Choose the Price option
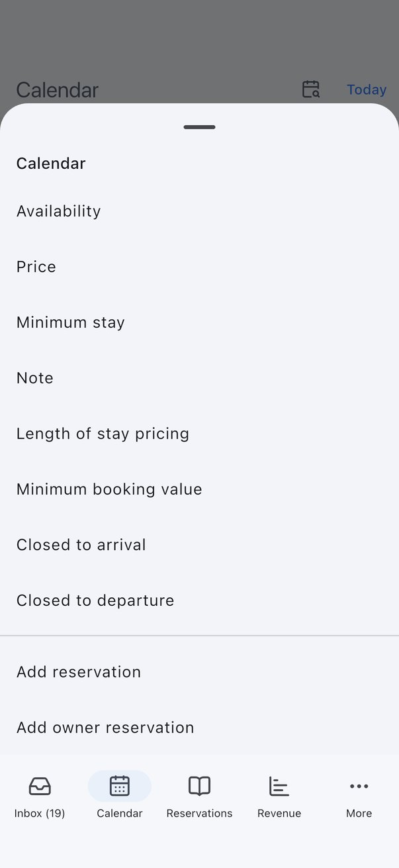Image resolution: width=399 pixels, height=868 pixels. pyautogui.click(x=199, y=267)
